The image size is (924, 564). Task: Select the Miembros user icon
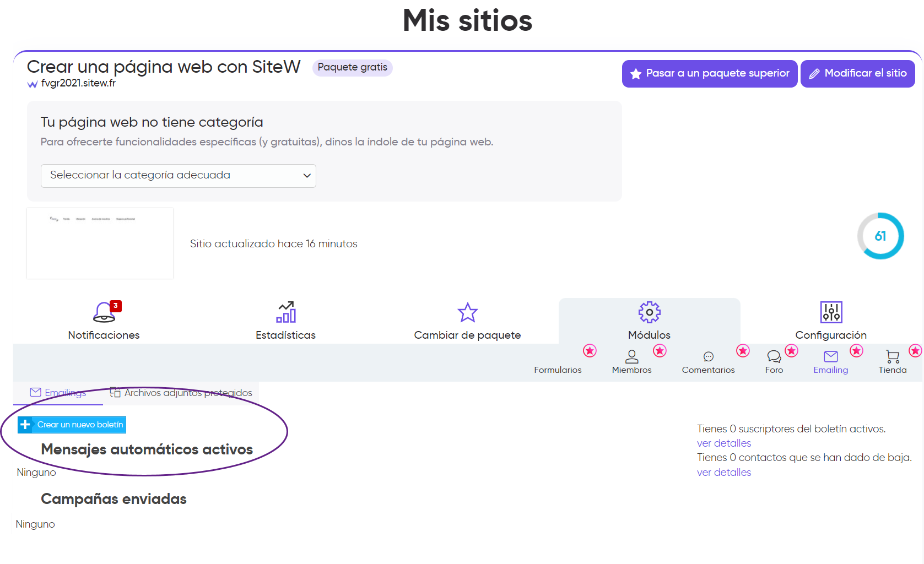click(x=632, y=356)
